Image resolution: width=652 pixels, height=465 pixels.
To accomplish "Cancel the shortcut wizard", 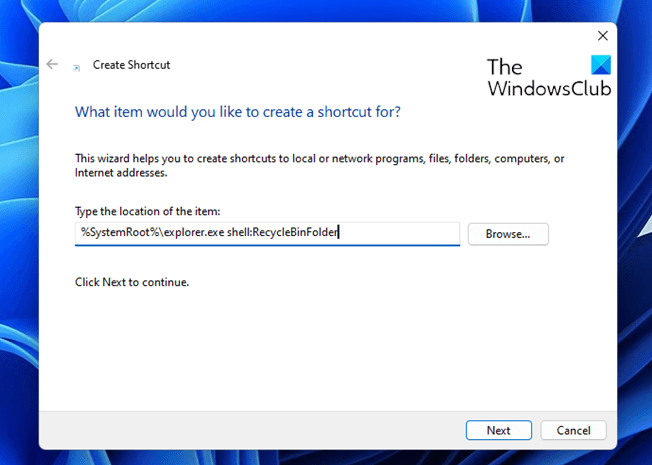I will (x=573, y=430).
